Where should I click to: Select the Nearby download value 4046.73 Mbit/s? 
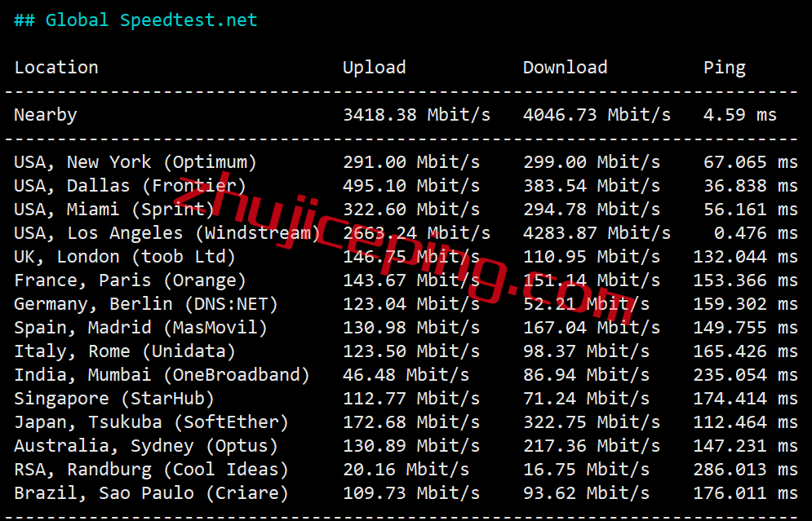click(x=597, y=115)
